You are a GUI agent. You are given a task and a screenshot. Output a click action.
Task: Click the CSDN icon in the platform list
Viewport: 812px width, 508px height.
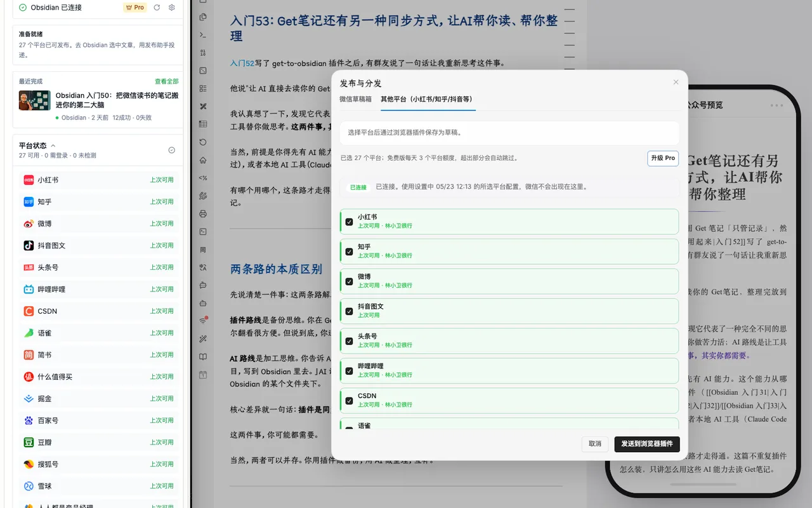(29, 311)
